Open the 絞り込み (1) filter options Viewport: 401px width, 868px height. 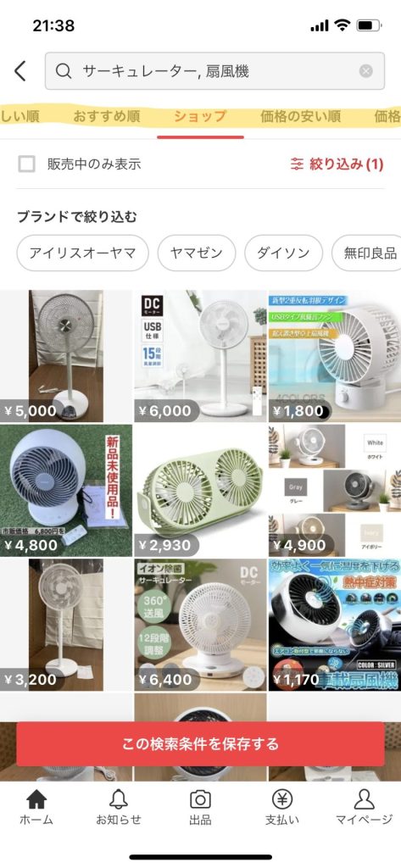(337, 164)
